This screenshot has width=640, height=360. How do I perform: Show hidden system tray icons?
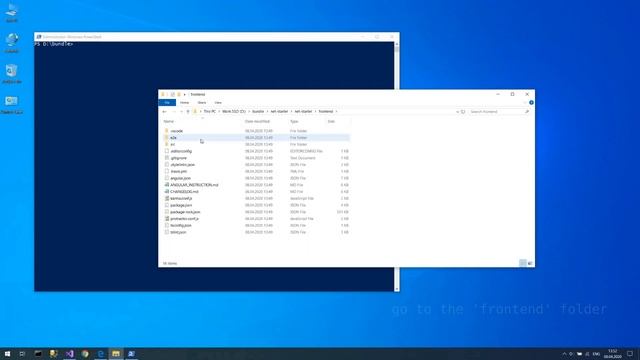pos(564,353)
